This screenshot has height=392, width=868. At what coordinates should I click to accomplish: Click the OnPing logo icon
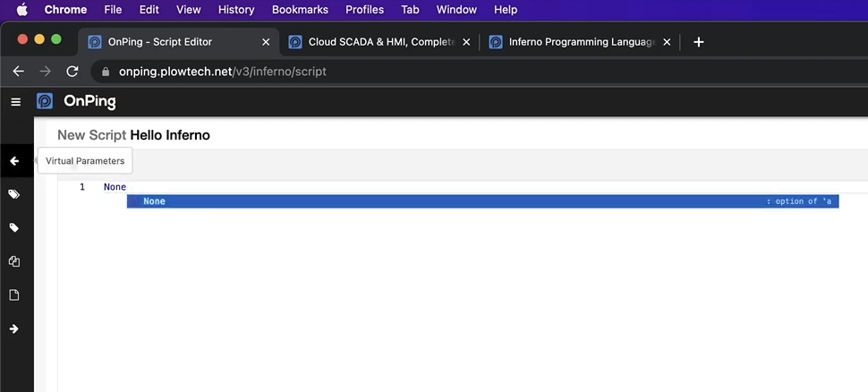(45, 101)
